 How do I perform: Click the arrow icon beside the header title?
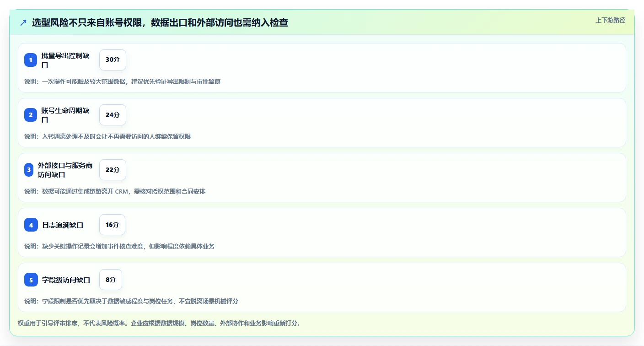click(x=23, y=23)
